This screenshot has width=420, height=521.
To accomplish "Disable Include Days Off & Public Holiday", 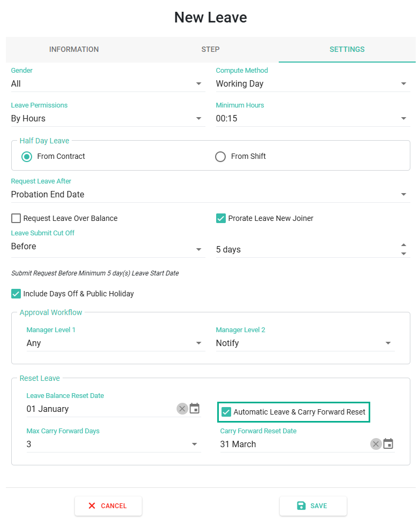I will coord(16,294).
